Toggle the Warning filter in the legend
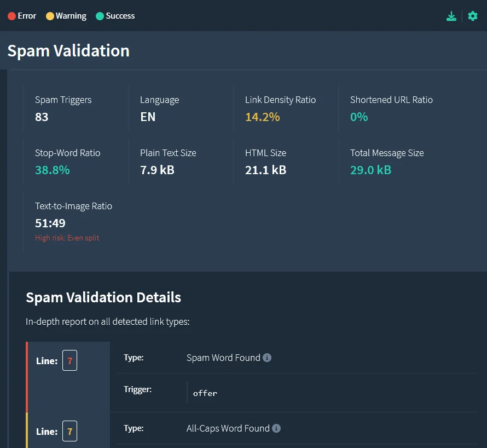This screenshot has height=448, width=487. pyautogui.click(x=66, y=16)
